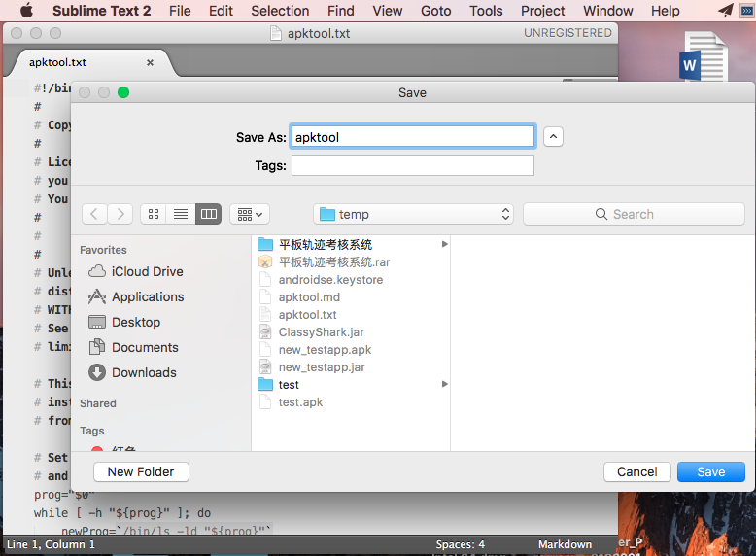Expand the test folder arrow
Image resolution: width=756 pixels, height=556 pixels.
coord(444,384)
